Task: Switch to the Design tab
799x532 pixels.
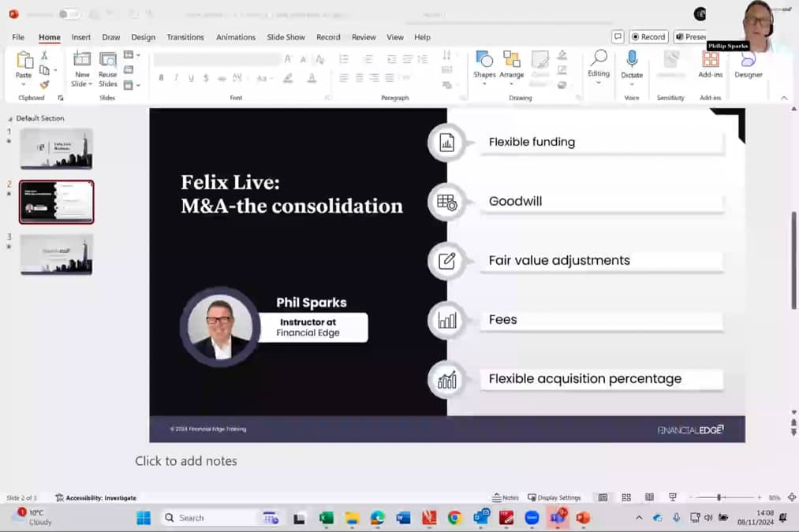Action: pyautogui.click(x=144, y=37)
